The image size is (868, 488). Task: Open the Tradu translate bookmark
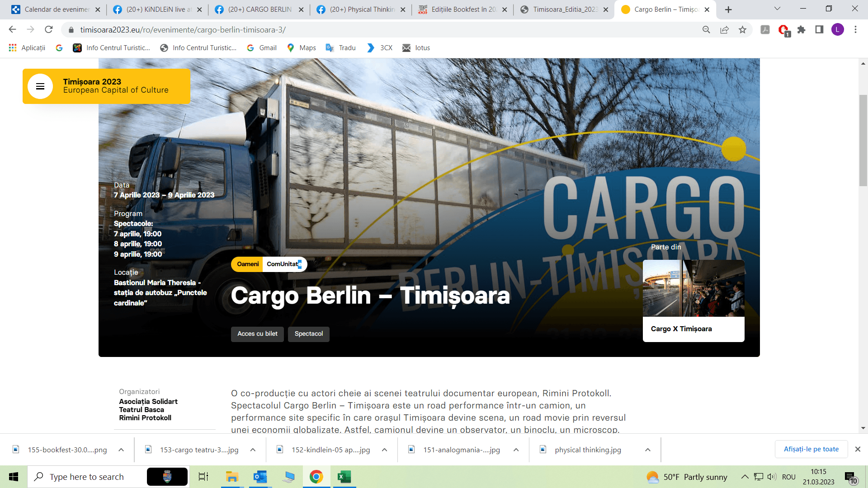(341, 48)
